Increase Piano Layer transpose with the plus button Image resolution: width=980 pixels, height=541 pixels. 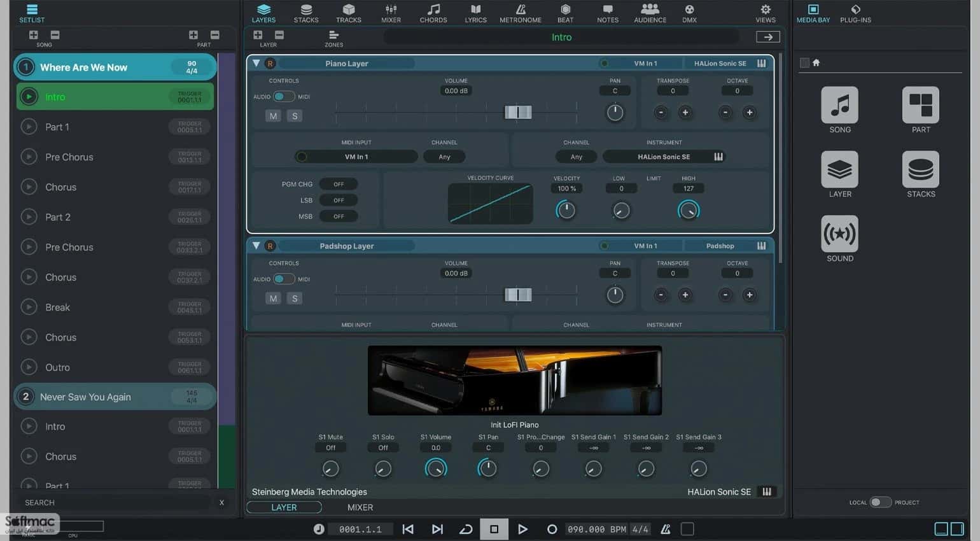[x=685, y=113]
